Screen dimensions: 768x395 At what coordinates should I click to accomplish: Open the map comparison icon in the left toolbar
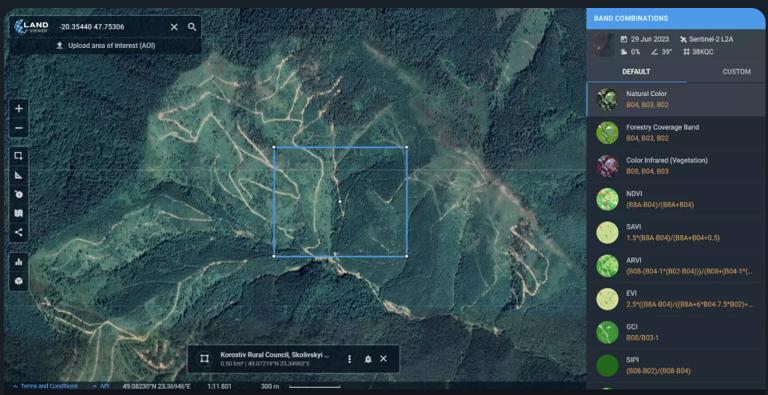coord(19,213)
